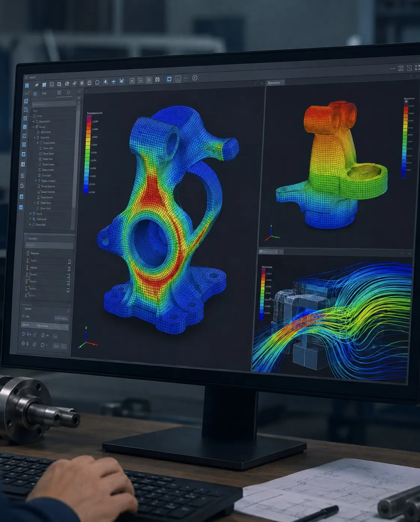Image resolution: width=420 pixels, height=522 pixels.
Task: Click the blue shield icon in top toolbar
Action: (169, 79)
